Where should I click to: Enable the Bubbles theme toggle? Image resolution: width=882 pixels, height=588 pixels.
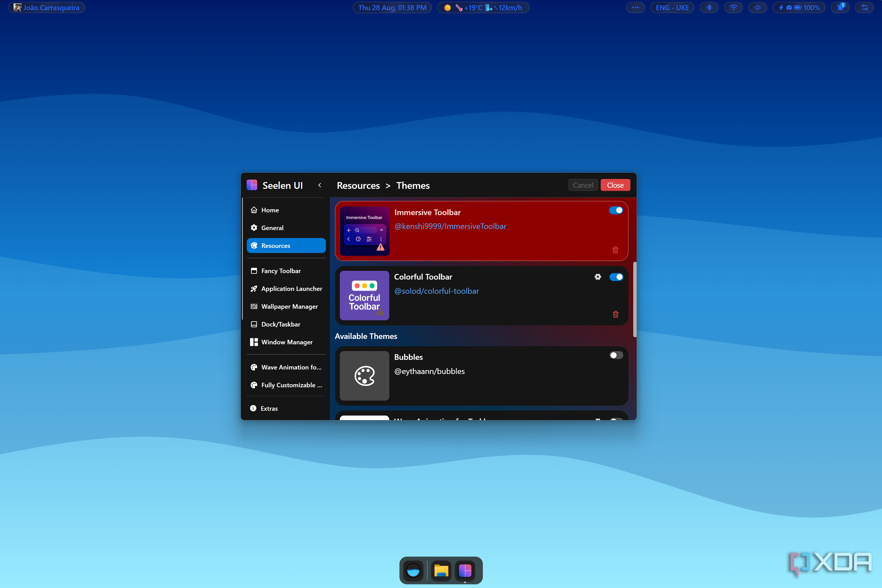616,355
